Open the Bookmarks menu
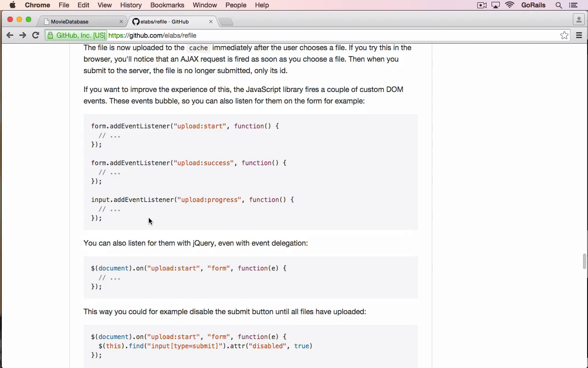The width and height of the screenshot is (588, 368). [x=167, y=5]
